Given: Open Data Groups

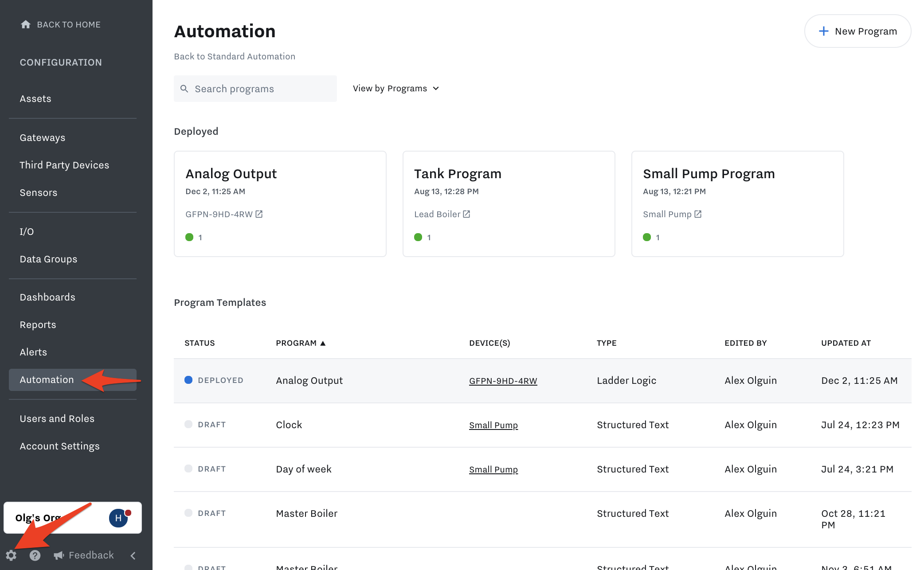Looking at the screenshot, I should click(x=48, y=259).
